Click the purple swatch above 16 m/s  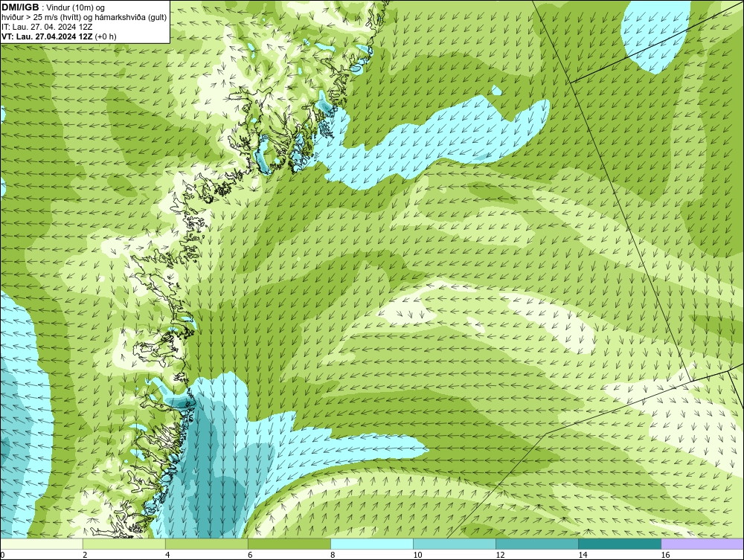(x=702, y=544)
